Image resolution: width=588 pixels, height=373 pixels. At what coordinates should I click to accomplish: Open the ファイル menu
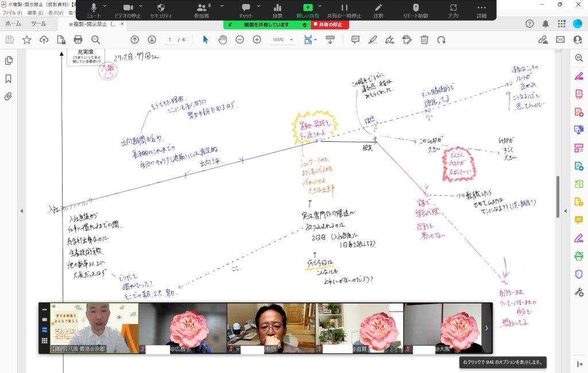coord(12,13)
